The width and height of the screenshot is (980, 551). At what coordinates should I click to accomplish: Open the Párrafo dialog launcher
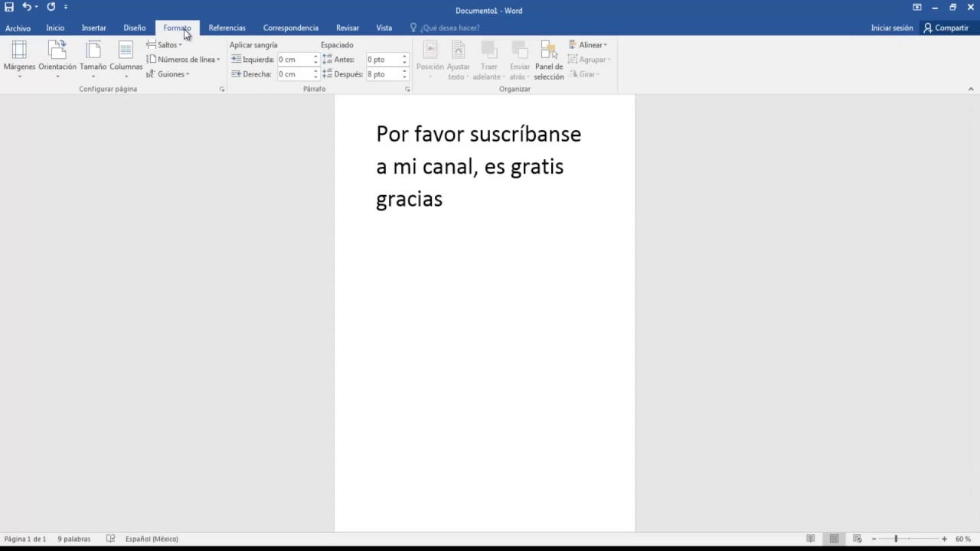(407, 89)
